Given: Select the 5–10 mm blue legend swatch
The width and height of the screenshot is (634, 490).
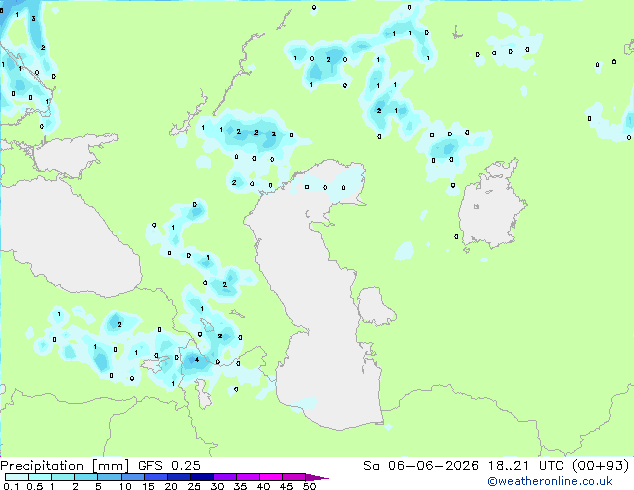Looking at the screenshot, I should tap(110, 477).
